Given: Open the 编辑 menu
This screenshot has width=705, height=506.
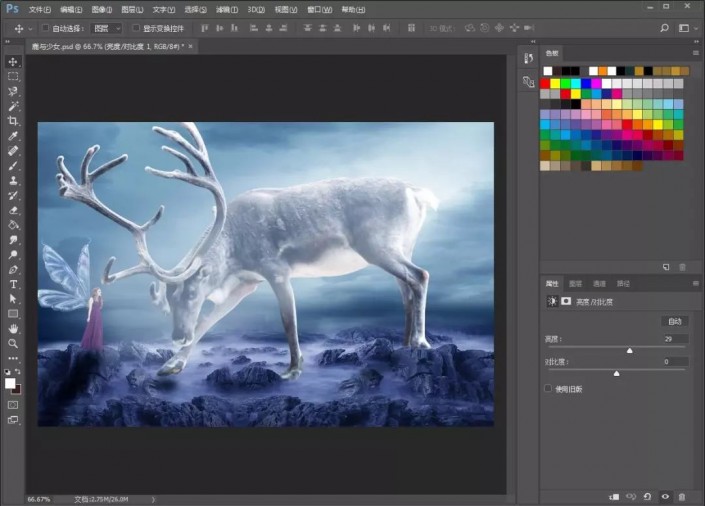Looking at the screenshot, I should coord(71,9).
